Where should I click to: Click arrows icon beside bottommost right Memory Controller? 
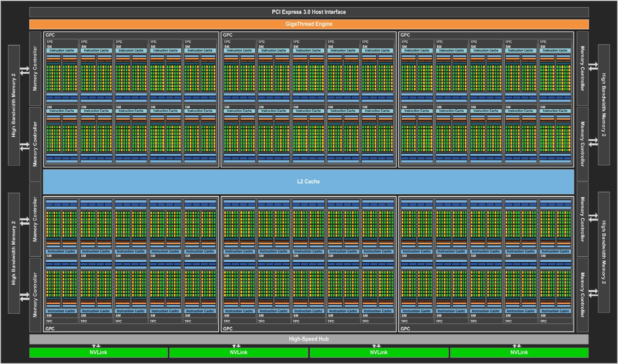593,293
